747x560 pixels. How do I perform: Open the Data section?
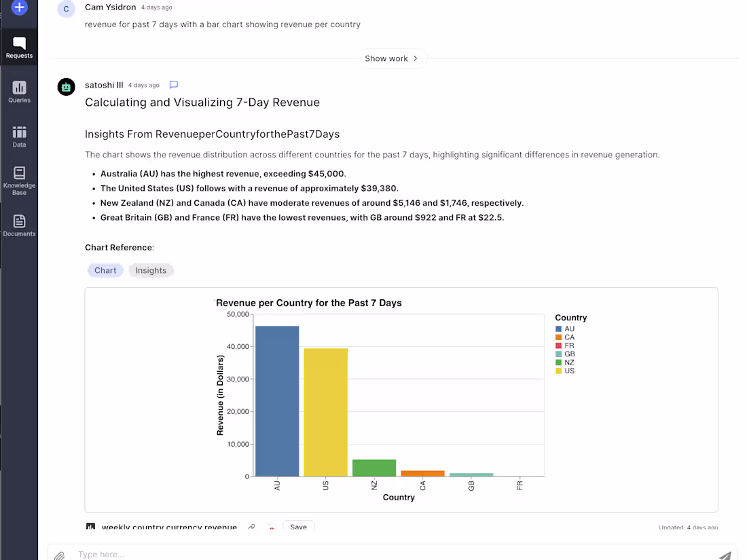point(19,135)
